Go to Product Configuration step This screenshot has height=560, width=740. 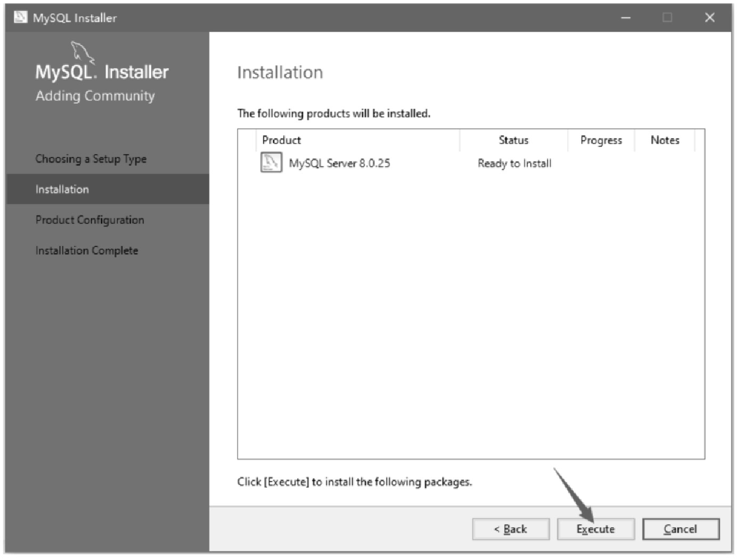click(89, 220)
